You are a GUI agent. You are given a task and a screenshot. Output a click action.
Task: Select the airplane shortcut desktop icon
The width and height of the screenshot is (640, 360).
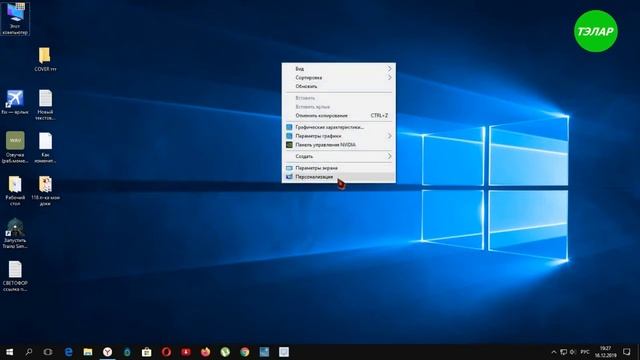click(15, 102)
